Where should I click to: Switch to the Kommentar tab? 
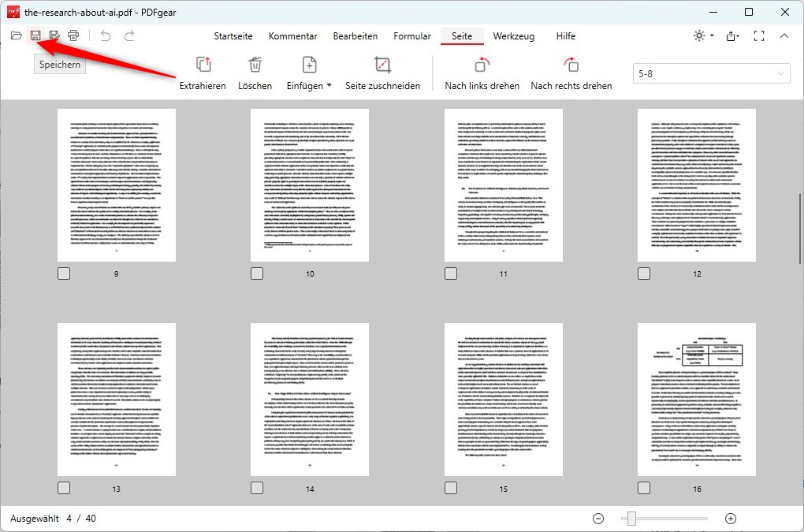pos(292,35)
